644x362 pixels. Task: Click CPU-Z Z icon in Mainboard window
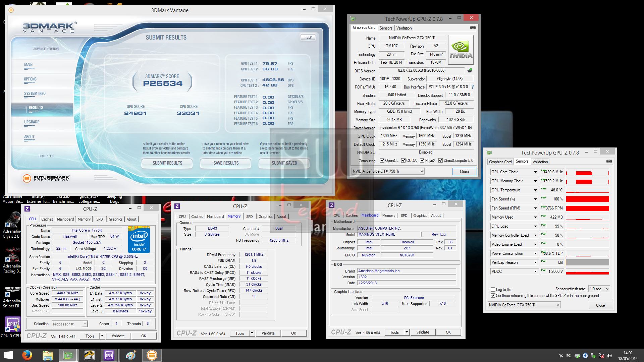point(332,205)
